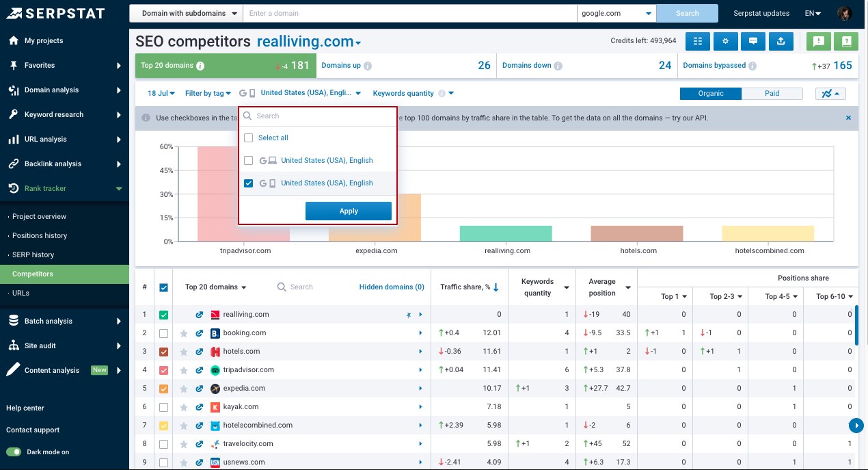This screenshot has width=868, height=470.
Task: Uncheck realliving.com row checkbox
Action: 163,315
